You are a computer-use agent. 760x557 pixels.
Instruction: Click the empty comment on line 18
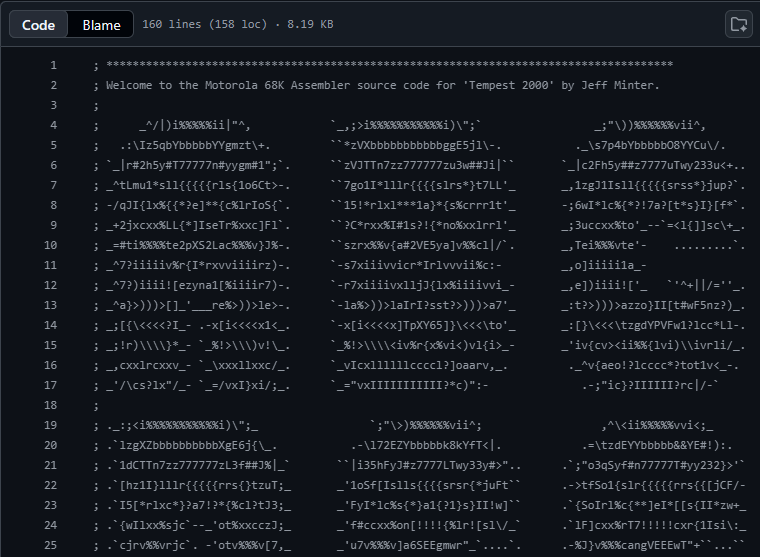coord(96,405)
